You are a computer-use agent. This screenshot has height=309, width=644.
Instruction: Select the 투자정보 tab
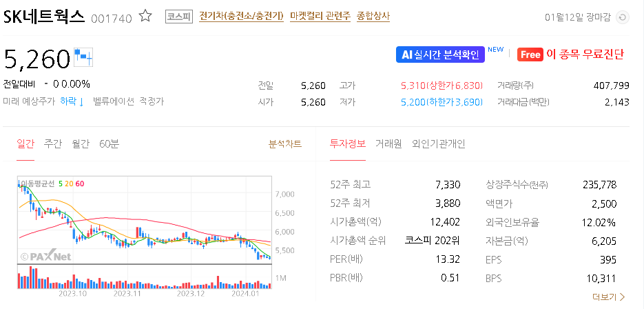(x=347, y=144)
